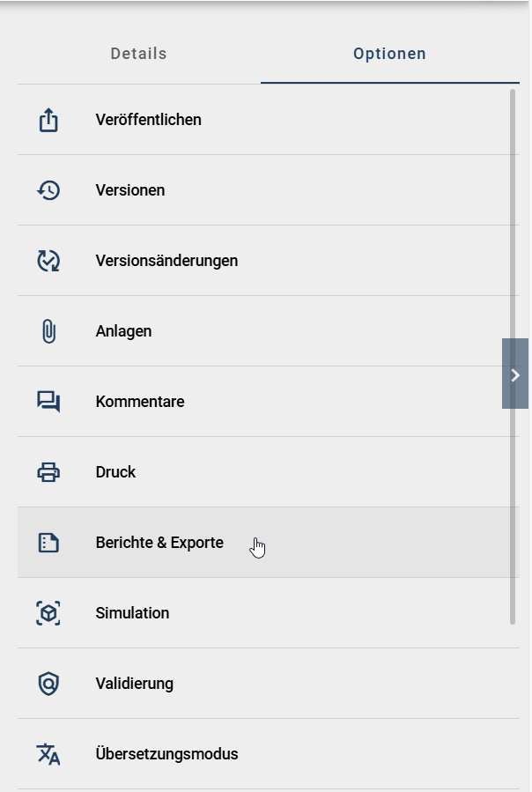Click the Druck printer icon
The height and width of the screenshot is (792, 532).
coord(48,472)
